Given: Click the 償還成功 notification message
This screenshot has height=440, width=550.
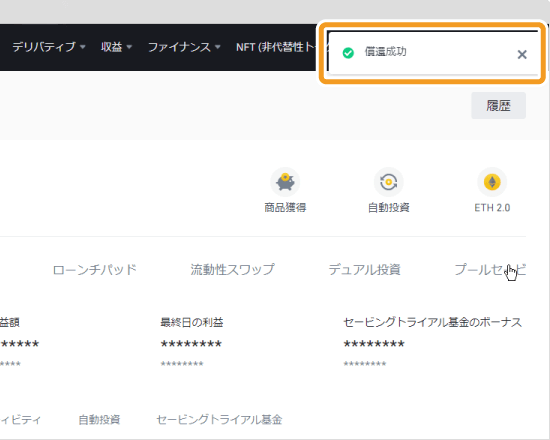Looking at the screenshot, I should [x=385, y=52].
